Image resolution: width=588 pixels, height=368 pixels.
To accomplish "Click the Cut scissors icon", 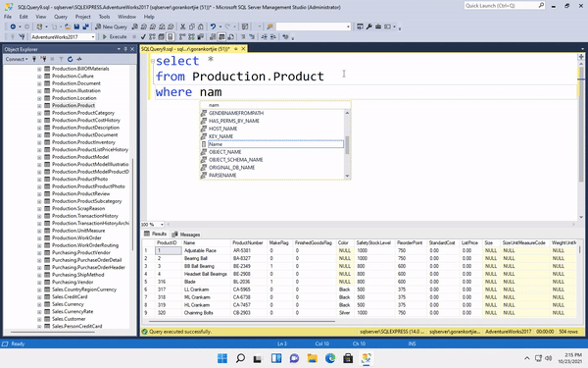I will 183,26.
